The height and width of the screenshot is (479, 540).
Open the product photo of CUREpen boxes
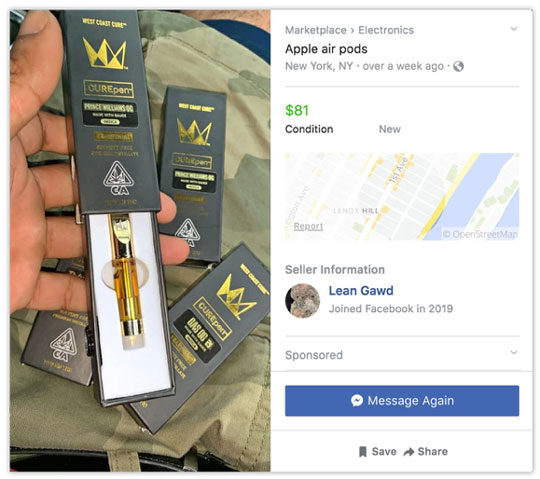[140, 241]
